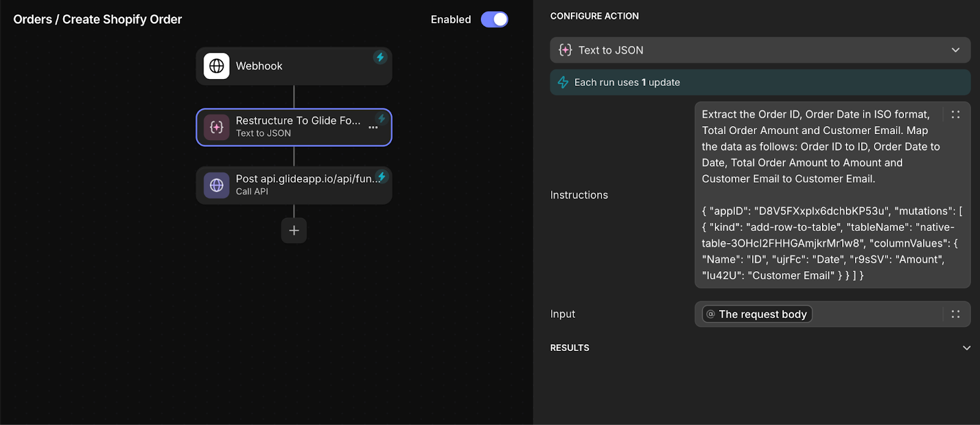Click the braces icon in the action selector
Screen dimensions: 980x425
[565, 50]
